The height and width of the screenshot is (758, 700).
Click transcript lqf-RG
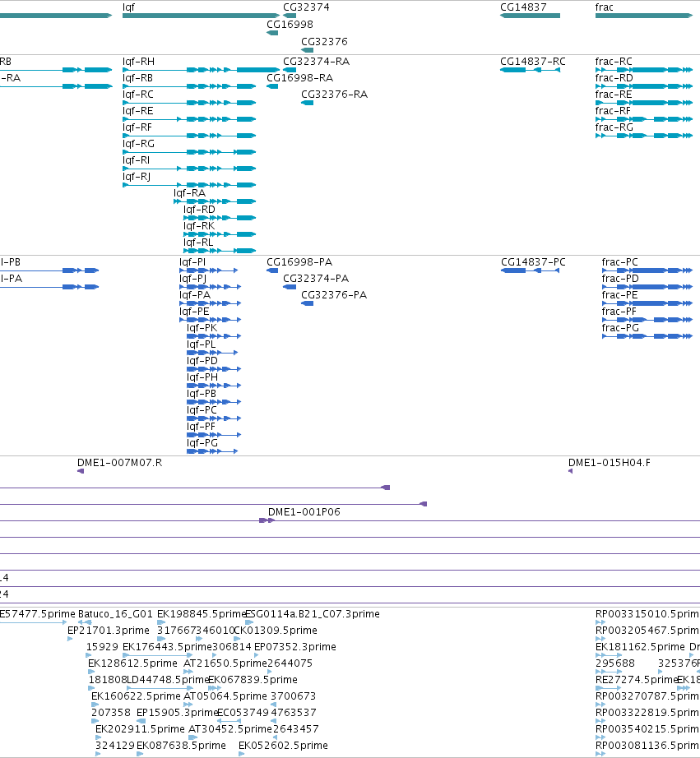(x=138, y=144)
